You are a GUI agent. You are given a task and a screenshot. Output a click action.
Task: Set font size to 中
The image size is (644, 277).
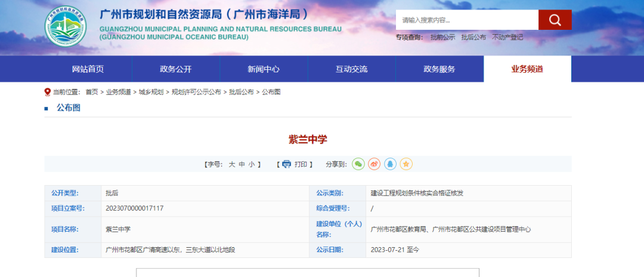[241, 164]
